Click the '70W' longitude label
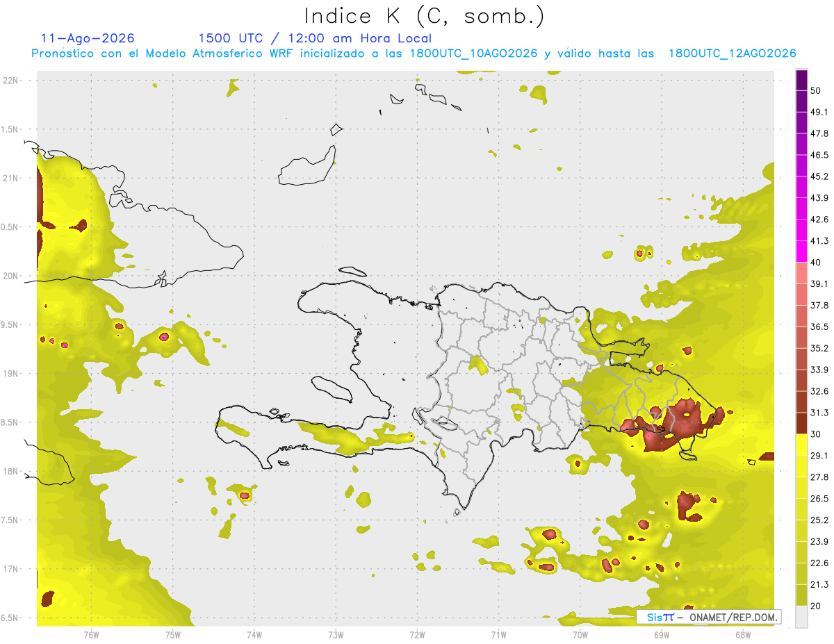The height and width of the screenshot is (644, 834). point(580,634)
